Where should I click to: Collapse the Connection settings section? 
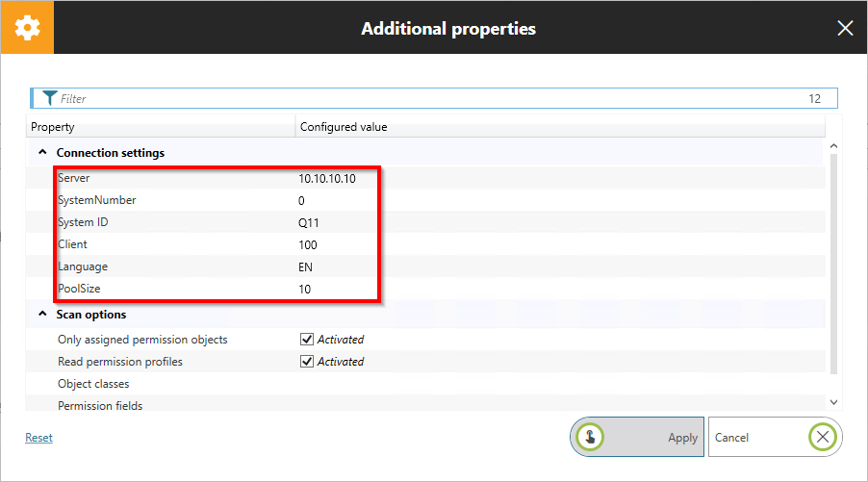pos(42,153)
